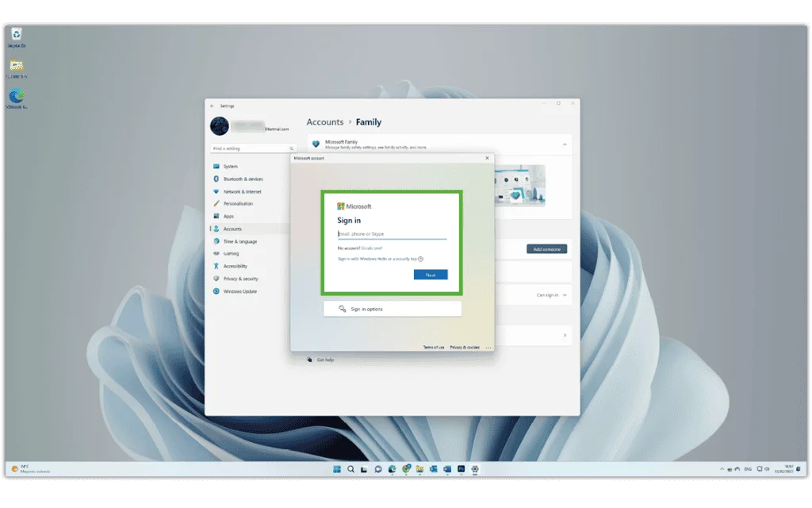Click the back arrow in Settings window
Screen dimensions: 812x508
(x=213, y=106)
